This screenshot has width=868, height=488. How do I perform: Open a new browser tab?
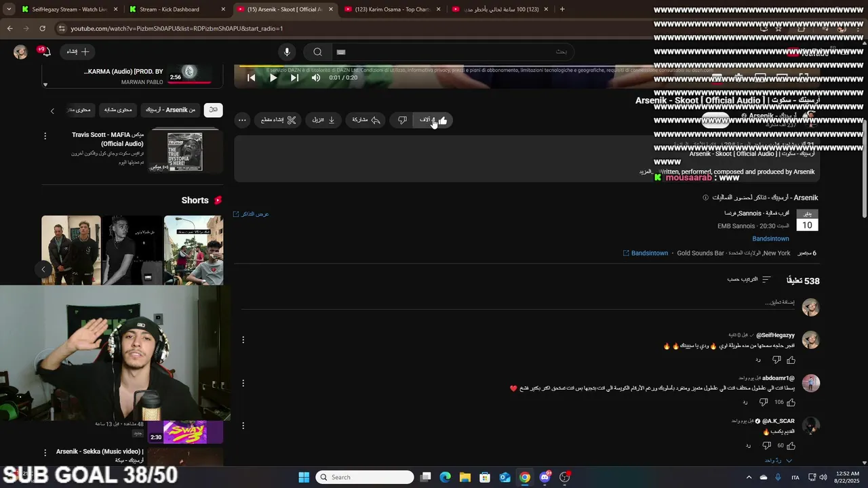(x=562, y=9)
